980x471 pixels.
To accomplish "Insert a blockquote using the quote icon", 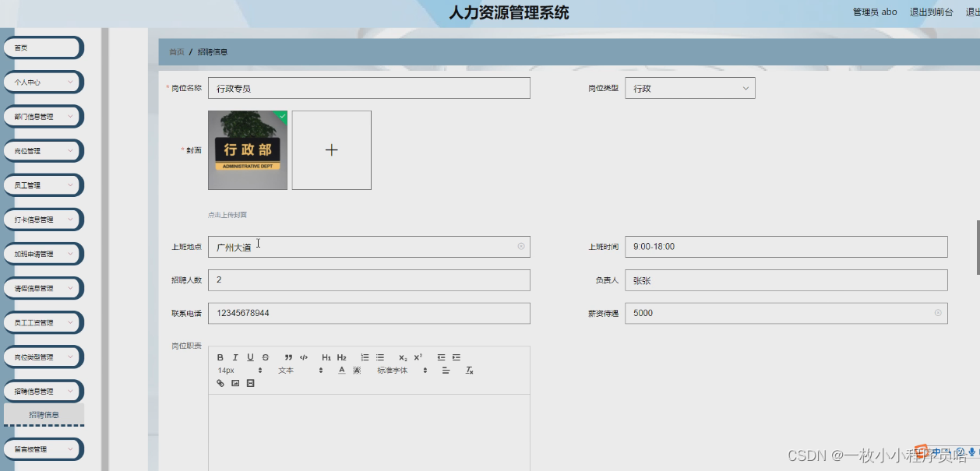I will tap(288, 357).
